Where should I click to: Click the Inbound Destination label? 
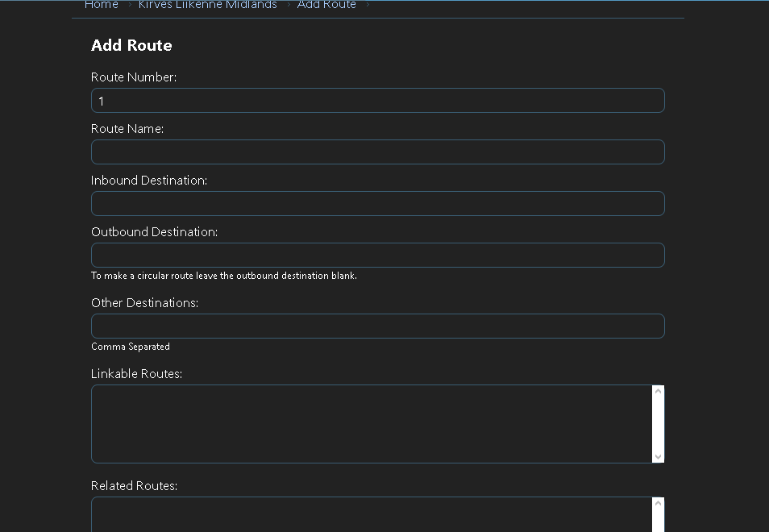click(149, 180)
